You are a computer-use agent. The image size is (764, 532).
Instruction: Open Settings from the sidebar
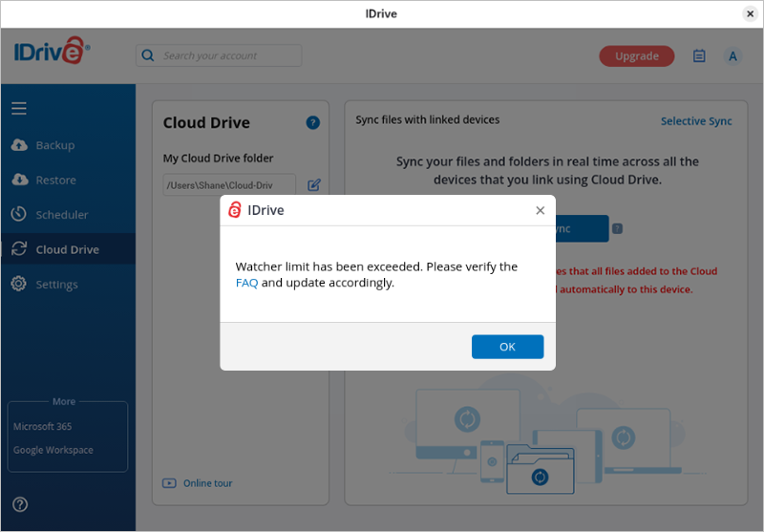point(56,285)
